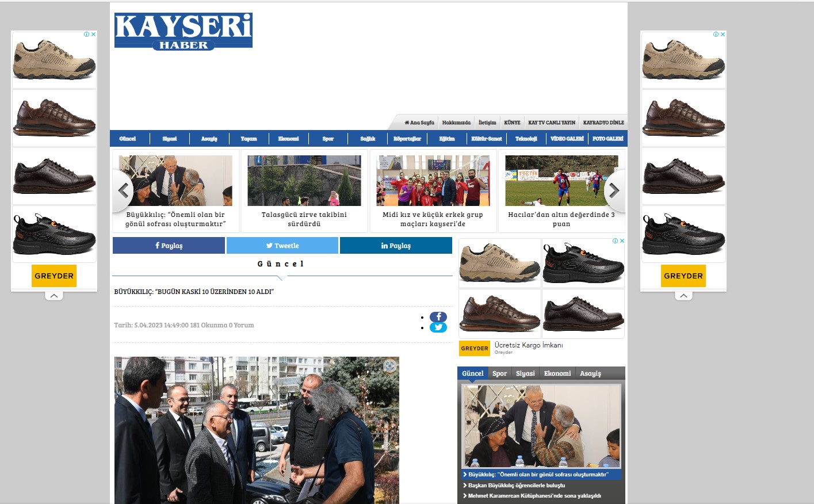Switch to the Asayiş tab in sidebar
The image size is (814, 504).
[590, 373]
